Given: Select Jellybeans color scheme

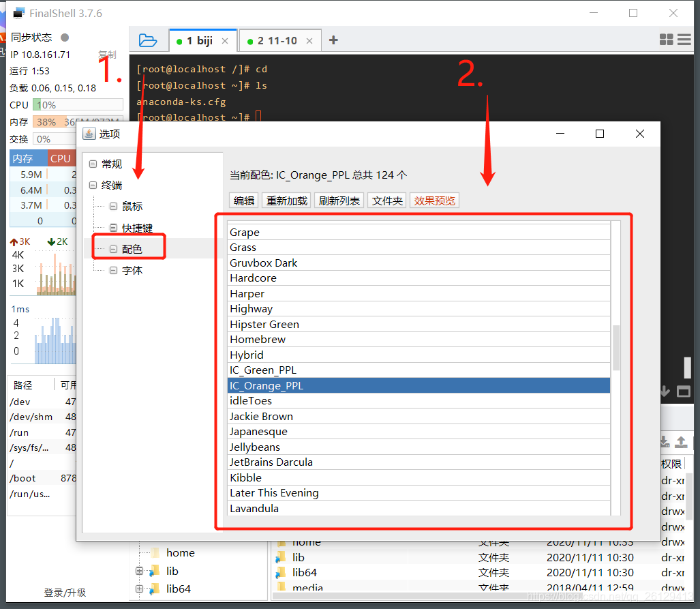Looking at the screenshot, I should [419, 447].
